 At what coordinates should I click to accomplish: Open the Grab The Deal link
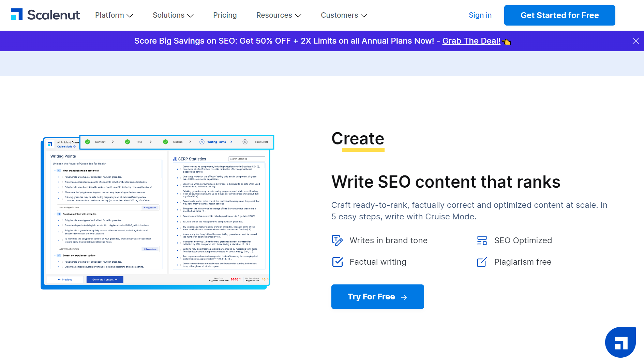click(x=471, y=41)
